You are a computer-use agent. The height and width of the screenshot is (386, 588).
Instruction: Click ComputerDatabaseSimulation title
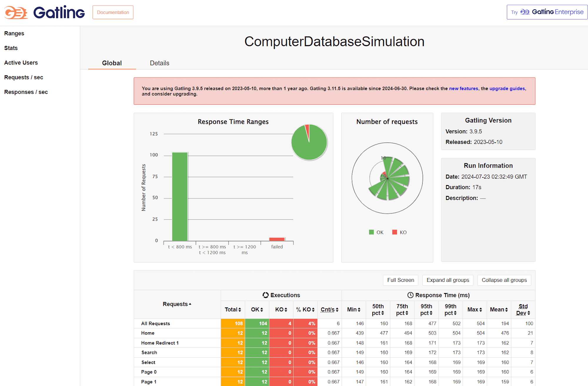pos(334,41)
